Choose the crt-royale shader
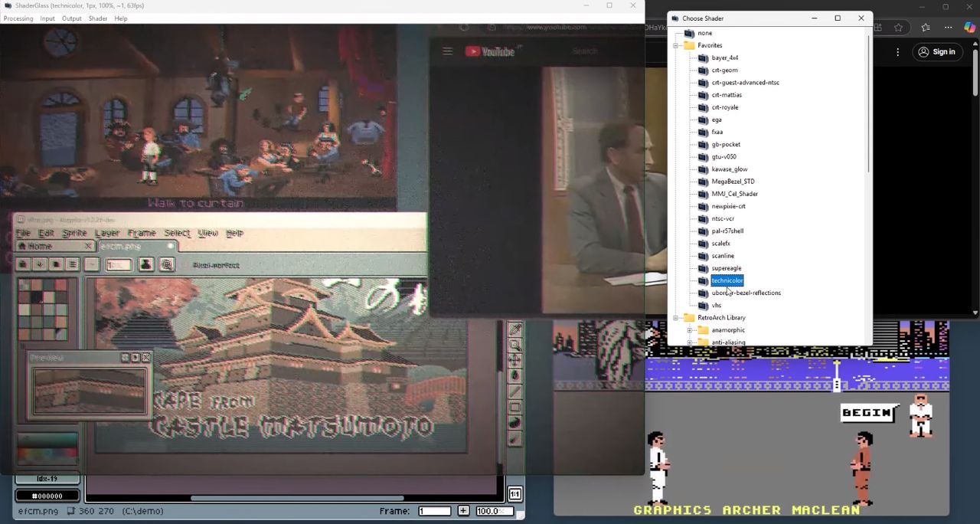Viewport: 980px width, 524px height. click(724, 108)
